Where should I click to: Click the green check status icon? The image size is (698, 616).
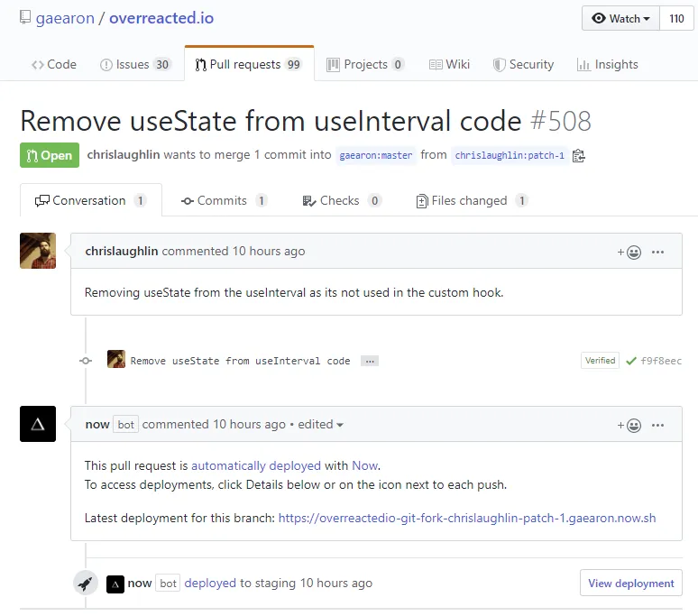click(630, 361)
